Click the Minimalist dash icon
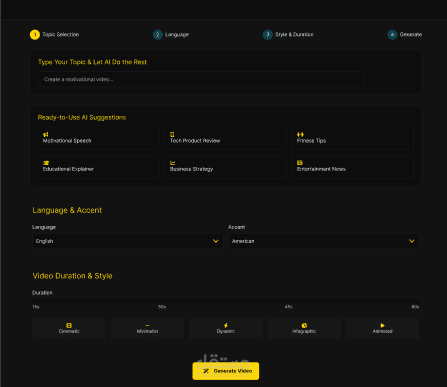 click(x=147, y=325)
